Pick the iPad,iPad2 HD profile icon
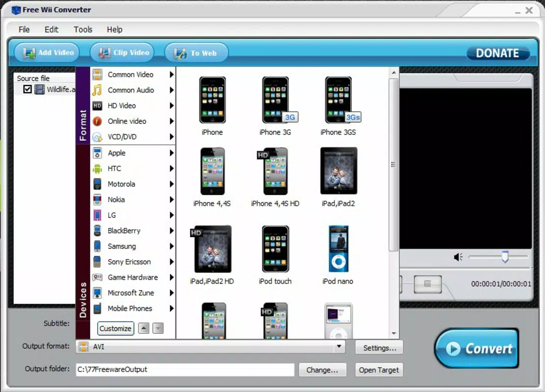The width and height of the screenshot is (545, 392). (211, 248)
